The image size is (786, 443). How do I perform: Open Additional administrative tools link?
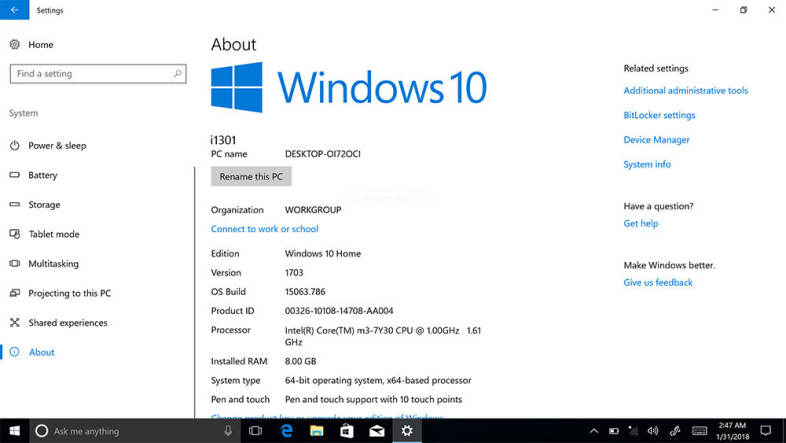point(685,91)
